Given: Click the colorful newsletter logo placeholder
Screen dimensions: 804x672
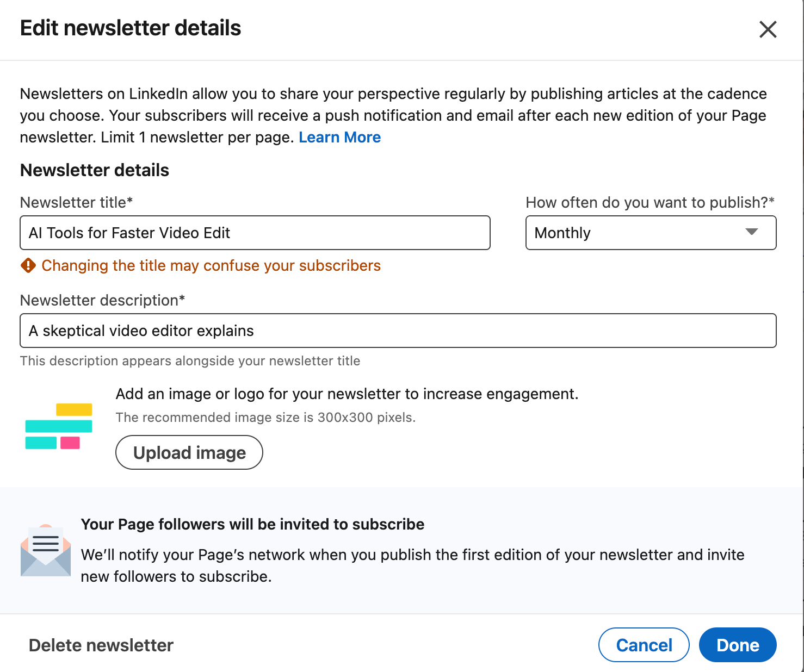Looking at the screenshot, I should point(59,426).
